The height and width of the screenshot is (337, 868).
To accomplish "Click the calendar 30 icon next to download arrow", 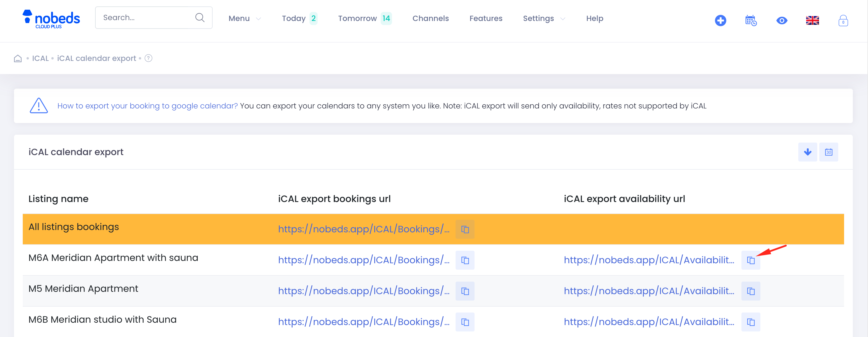I will (829, 152).
